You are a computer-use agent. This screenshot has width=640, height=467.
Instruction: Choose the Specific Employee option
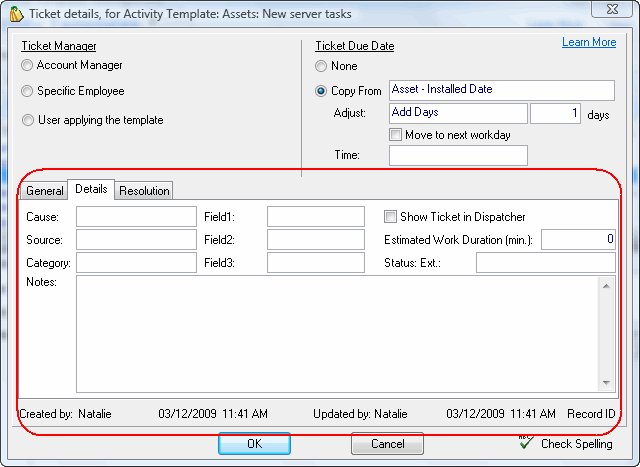(x=27, y=91)
